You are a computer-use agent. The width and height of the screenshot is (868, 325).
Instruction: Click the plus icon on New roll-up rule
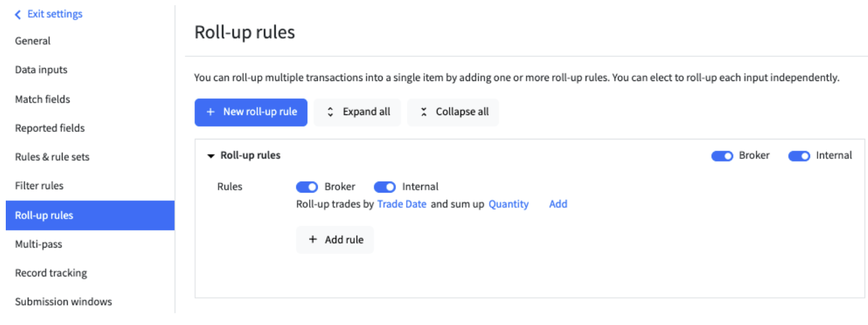click(x=211, y=112)
